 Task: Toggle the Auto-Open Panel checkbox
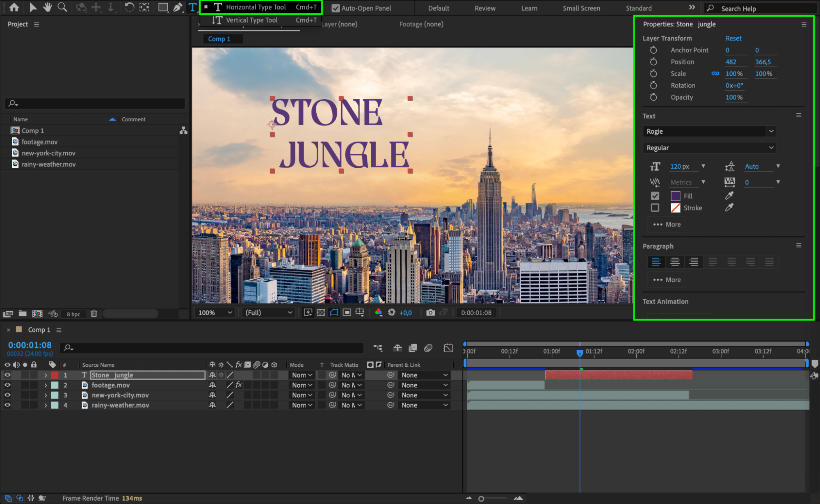[x=336, y=8]
